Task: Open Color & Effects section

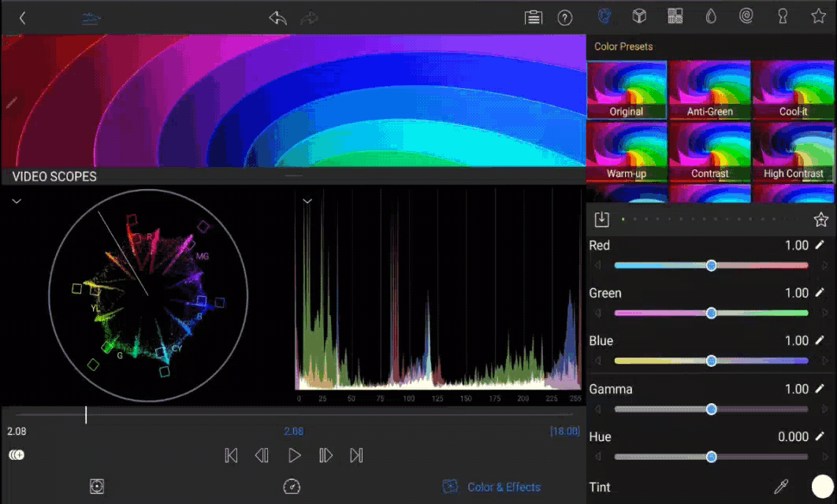Action: point(492,487)
